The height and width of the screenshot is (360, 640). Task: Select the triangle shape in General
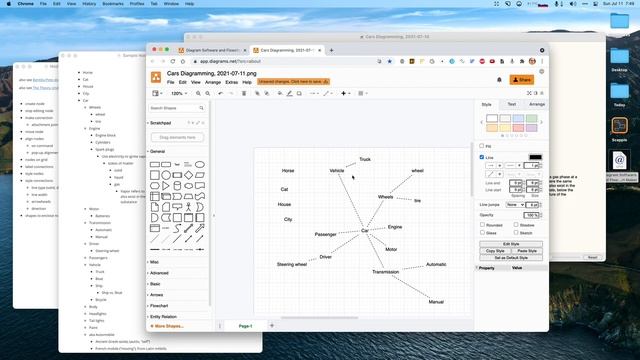pos(166,186)
